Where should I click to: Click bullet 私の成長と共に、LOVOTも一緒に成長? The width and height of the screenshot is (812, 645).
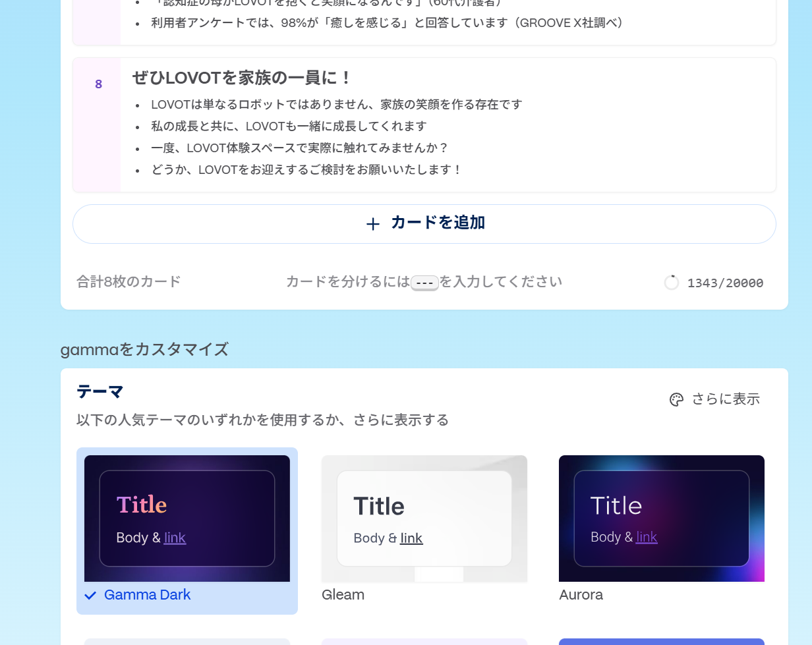(x=289, y=126)
